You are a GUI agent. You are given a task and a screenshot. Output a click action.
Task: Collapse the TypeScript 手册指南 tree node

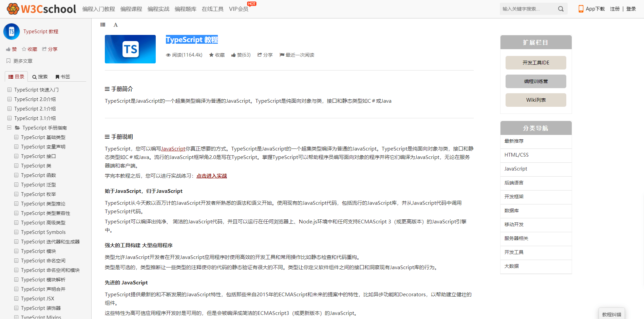point(9,128)
